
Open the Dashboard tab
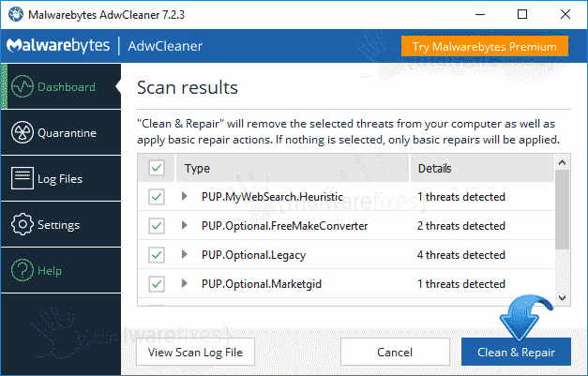coord(61,86)
